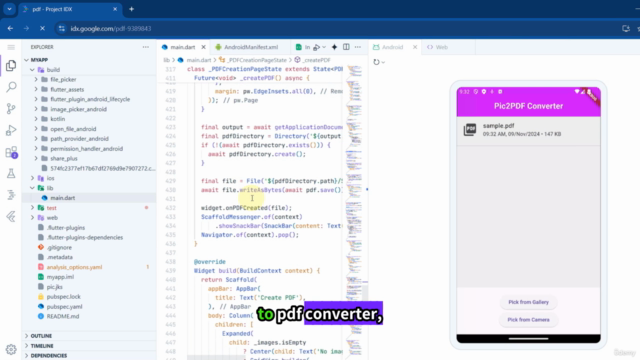This screenshot has height=360, width=640.
Task: Open sample.pdf entry in emulator
Action: coord(528,130)
